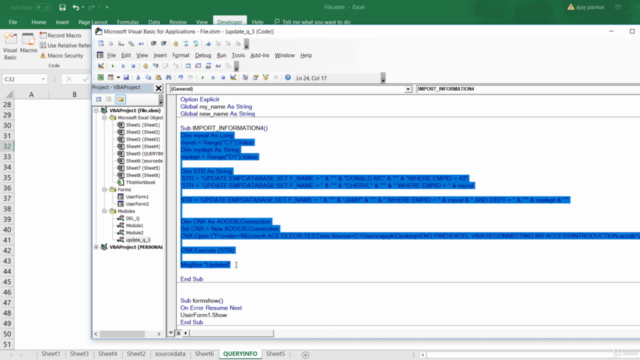Collapse Microsoft Excel Objects folder
This screenshot has width=640, height=360.
click(x=104, y=118)
